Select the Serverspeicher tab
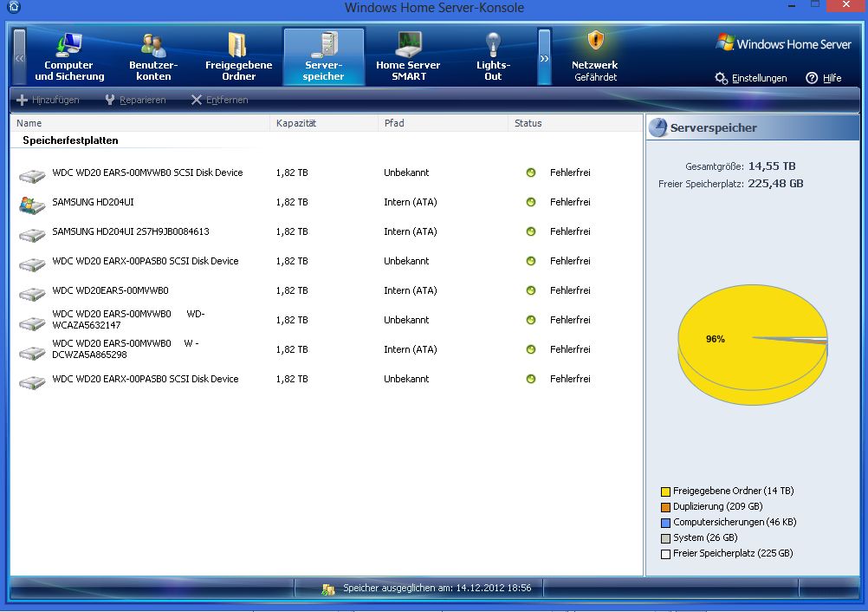Screen dimensions: 868x612 (324, 57)
